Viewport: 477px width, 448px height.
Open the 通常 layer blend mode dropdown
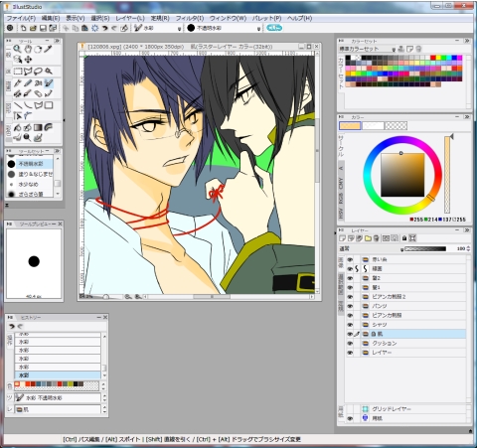click(401, 249)
